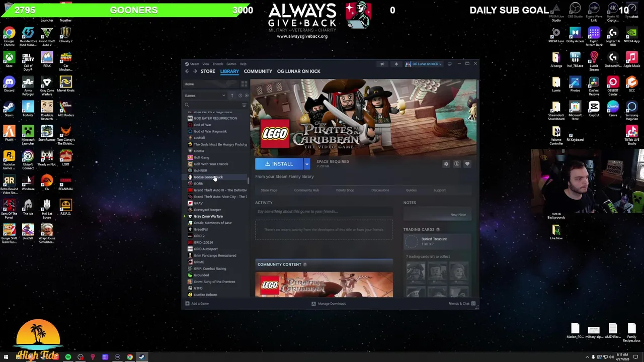
Task: Click Manage Downloads at the bottom bar
Action: [329, 304]
